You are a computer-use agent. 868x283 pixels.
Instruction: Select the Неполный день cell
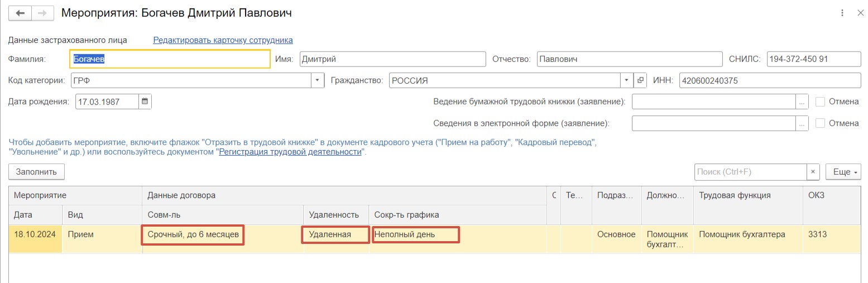(x=458, y=239)
